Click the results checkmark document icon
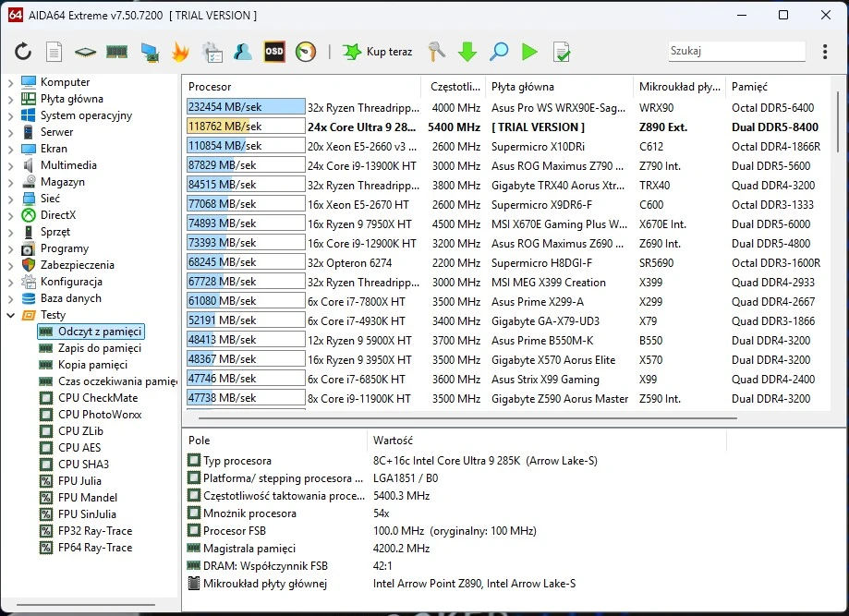The width and height of the screenshot is (849, 616). [561, 52]
